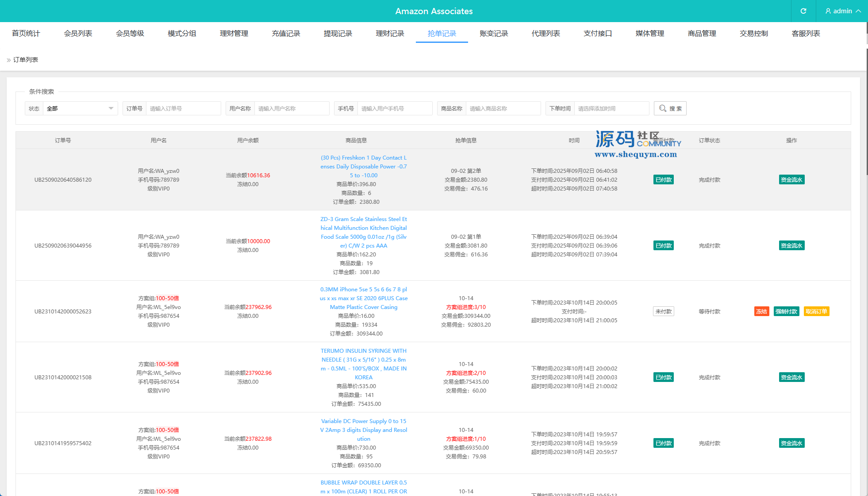Click the 手机号 phone input field
Image resolution: width=868 pixels, height=496 pixels.
pos(395,108)
